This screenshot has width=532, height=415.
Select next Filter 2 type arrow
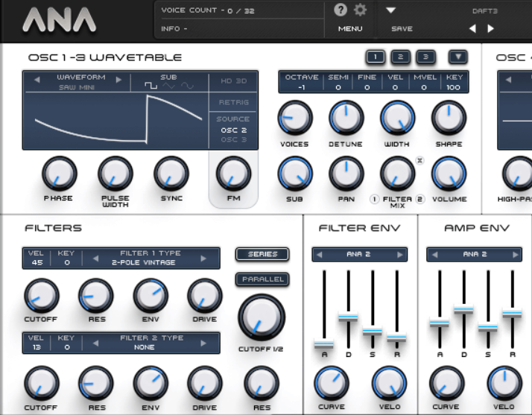coord(203,343)
